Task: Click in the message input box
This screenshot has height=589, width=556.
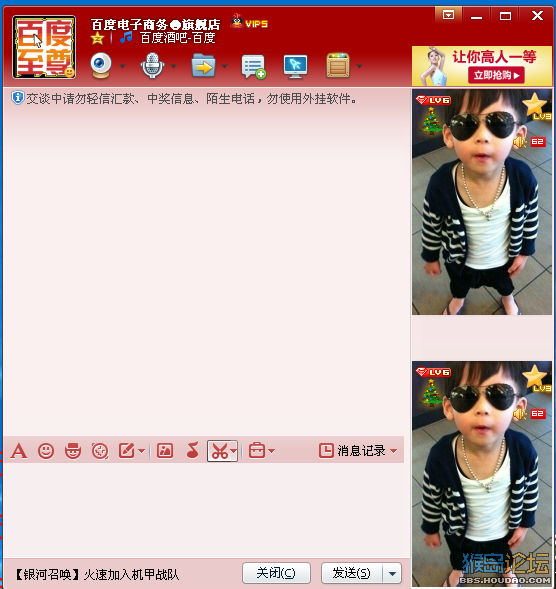Action: click(x=205, y=510)
